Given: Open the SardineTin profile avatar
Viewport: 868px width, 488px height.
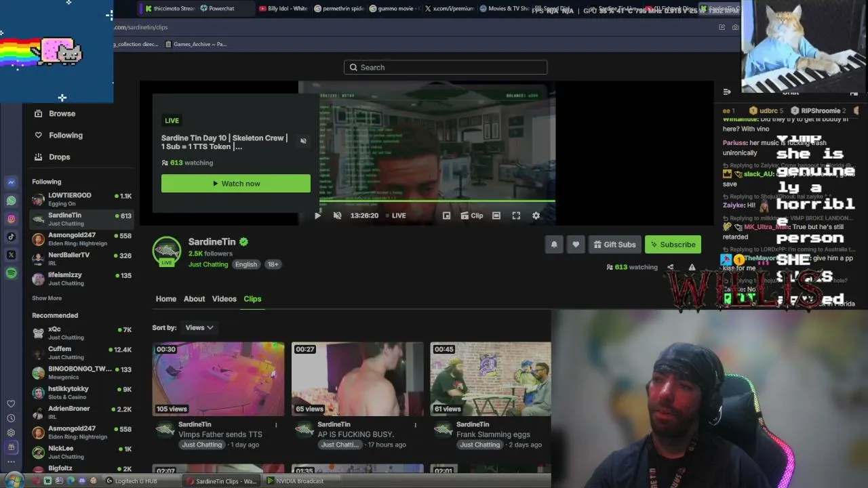Looking at the screenshot, I should pyautogui.click(x=166, y=250).
